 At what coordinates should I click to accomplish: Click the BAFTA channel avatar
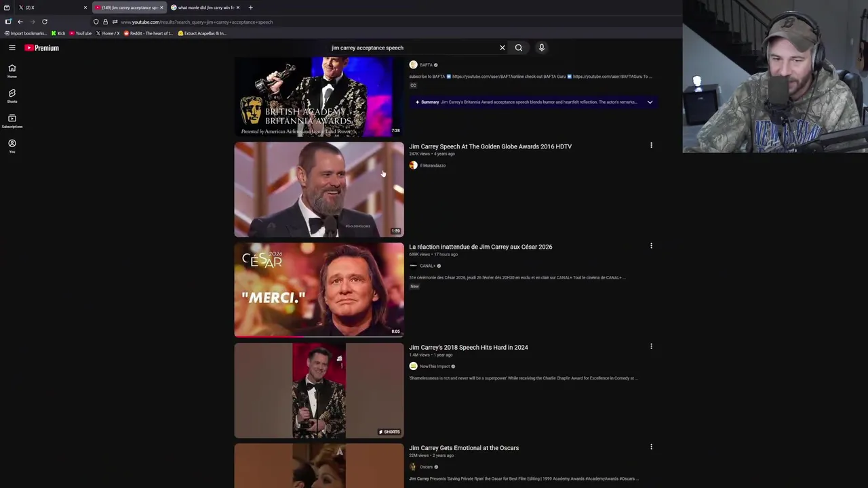413,65
